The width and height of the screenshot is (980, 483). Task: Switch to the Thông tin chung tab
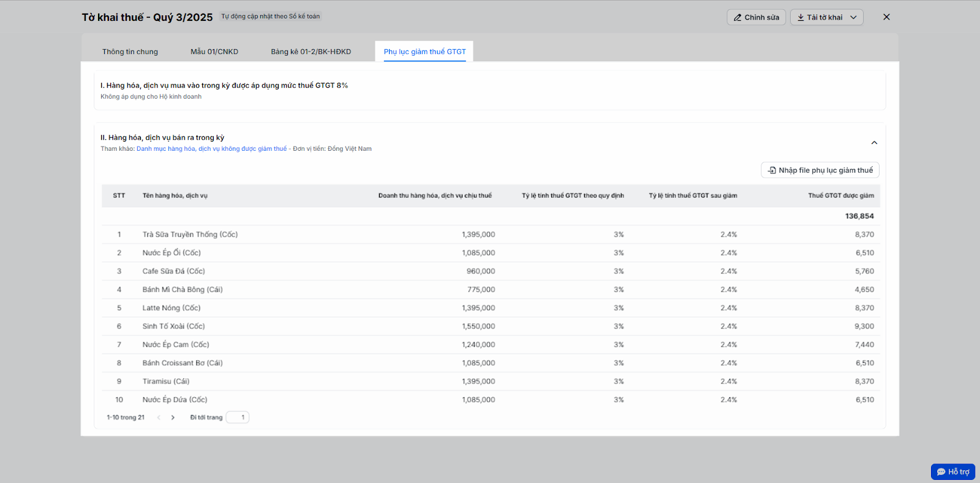point(130,51)
